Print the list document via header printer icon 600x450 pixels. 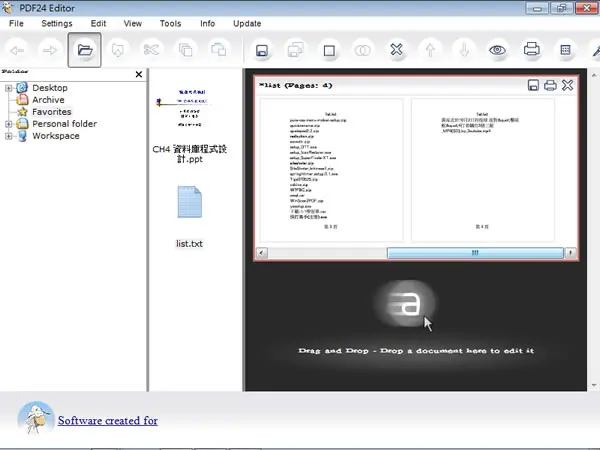point(550,85)
